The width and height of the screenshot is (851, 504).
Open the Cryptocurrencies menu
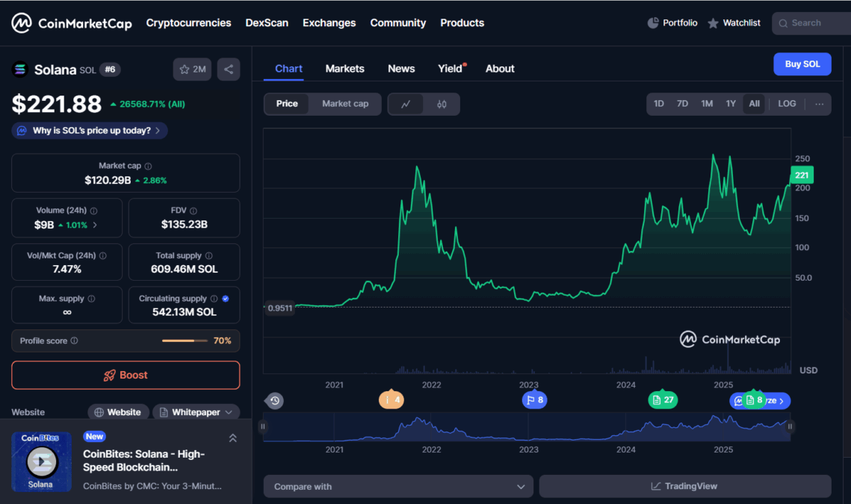click(x=188, y=23)
